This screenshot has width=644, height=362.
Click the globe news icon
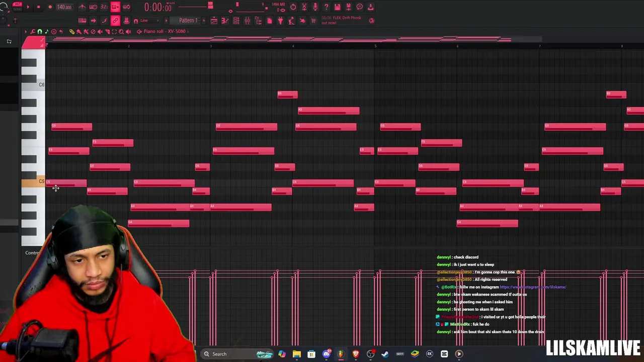pyautogui.click(x=372, y=21)
